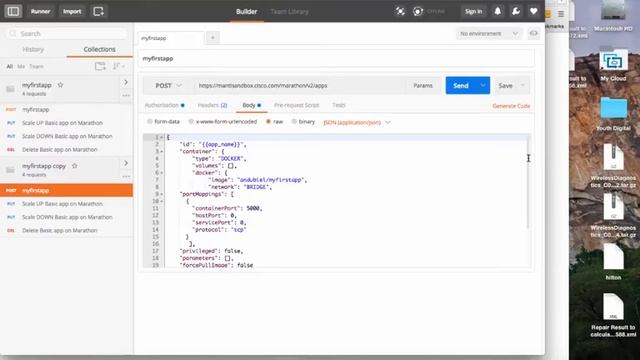
Task: Toggle the sidebar panel icon
Action: coord(13,11)
